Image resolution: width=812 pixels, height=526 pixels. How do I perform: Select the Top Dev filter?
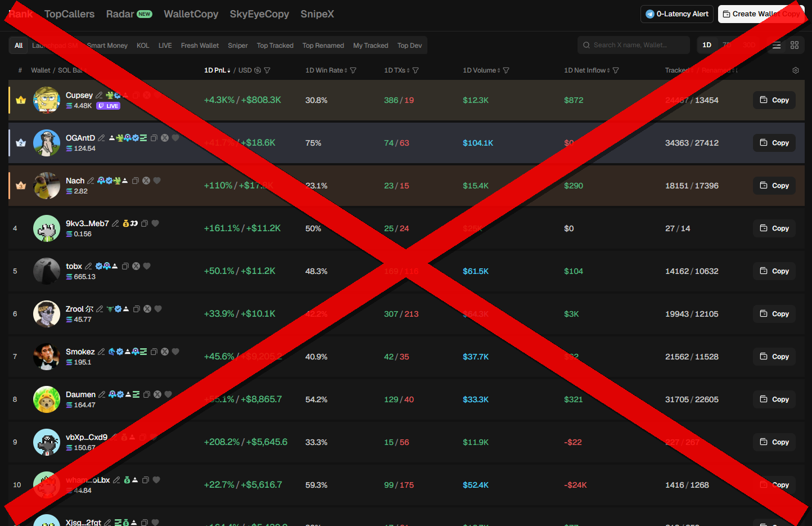[x=409, y=46]
